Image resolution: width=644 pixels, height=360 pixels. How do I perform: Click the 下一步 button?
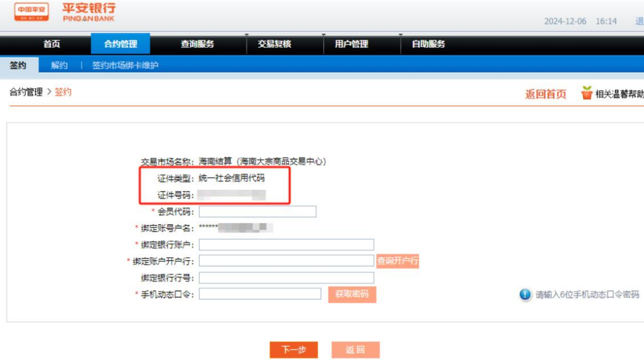(294, 349)
